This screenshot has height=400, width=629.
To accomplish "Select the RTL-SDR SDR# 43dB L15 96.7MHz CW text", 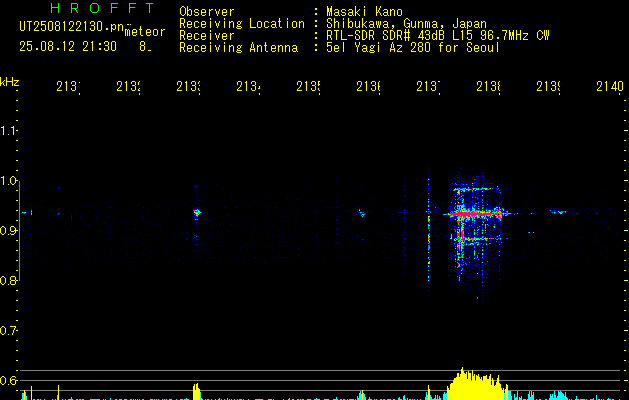I will point(438,36).
